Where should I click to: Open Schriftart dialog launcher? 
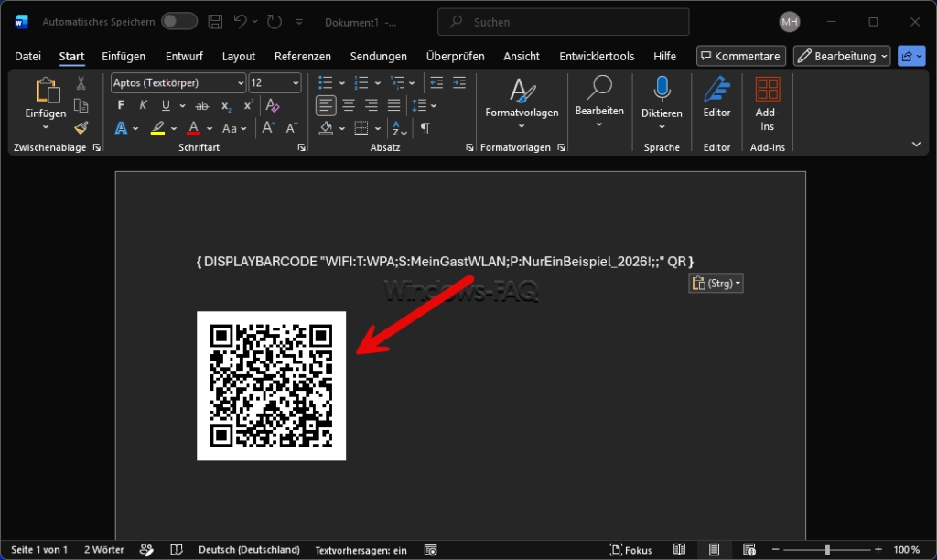301,147
